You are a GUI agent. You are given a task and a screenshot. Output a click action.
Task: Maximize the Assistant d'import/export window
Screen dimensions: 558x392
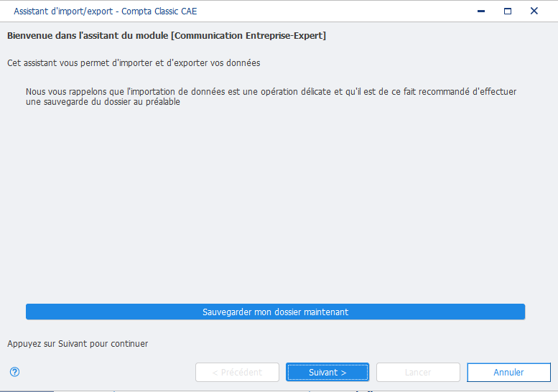(508, 11)
